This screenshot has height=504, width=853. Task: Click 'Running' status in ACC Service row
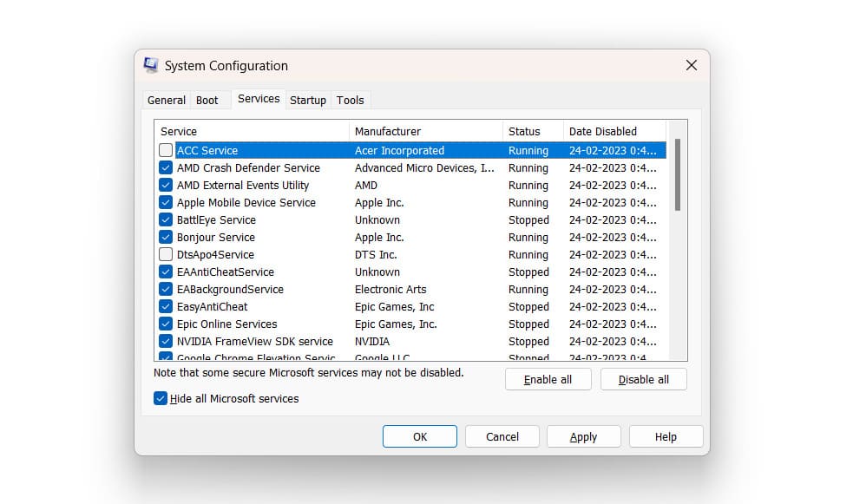tap(528, 151)
